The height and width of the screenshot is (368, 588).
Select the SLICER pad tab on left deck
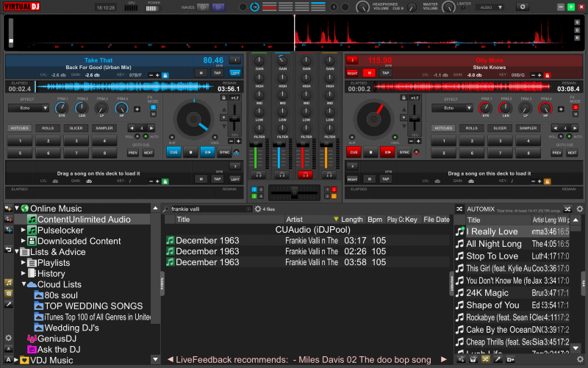[76, 128]
